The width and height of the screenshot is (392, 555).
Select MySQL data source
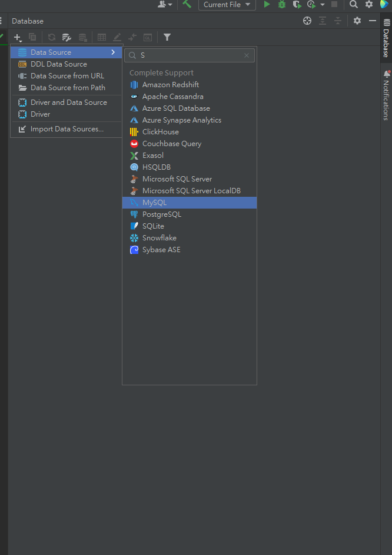(x=190, y=203)
